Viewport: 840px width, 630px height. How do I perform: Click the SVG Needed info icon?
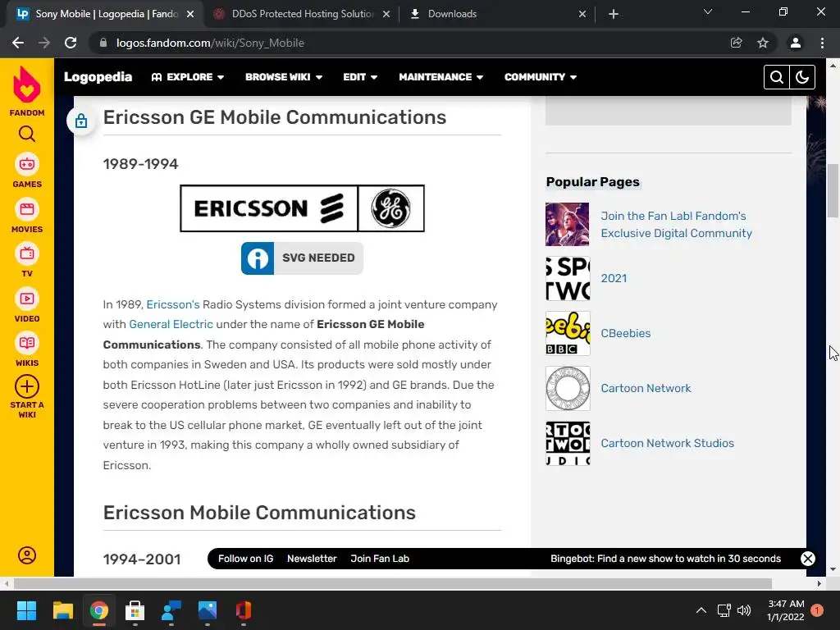click(258, 258)
